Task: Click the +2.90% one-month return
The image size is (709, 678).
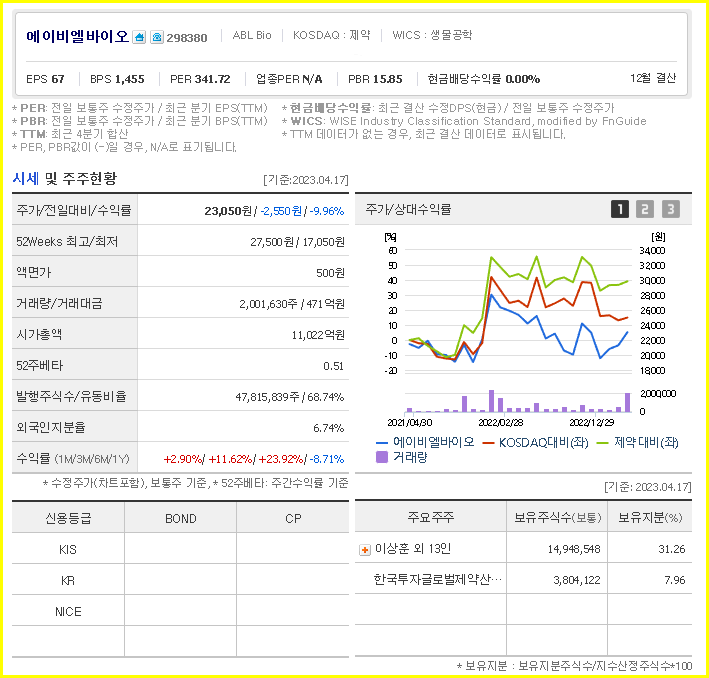Action: tap(183, 459)
